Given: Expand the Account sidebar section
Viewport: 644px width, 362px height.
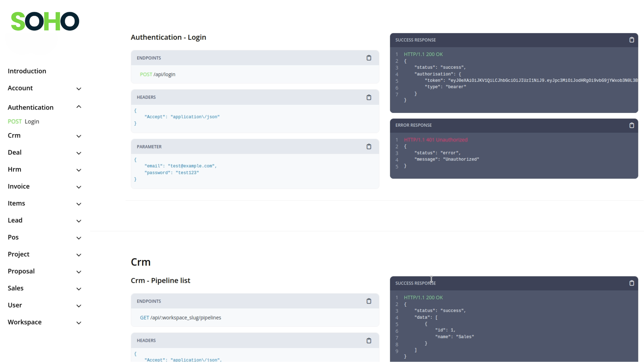Looking at the screenshot, I should (79, 89).
